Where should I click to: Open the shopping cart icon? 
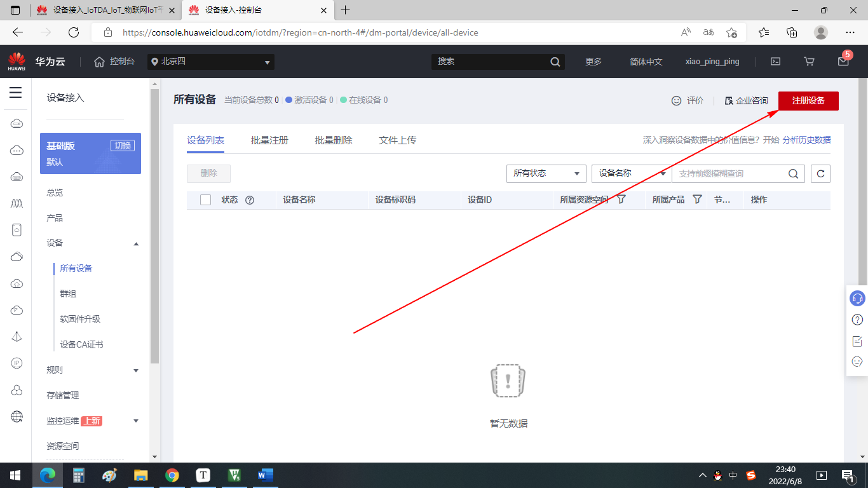pyautogui.click(x=809, y=62)
